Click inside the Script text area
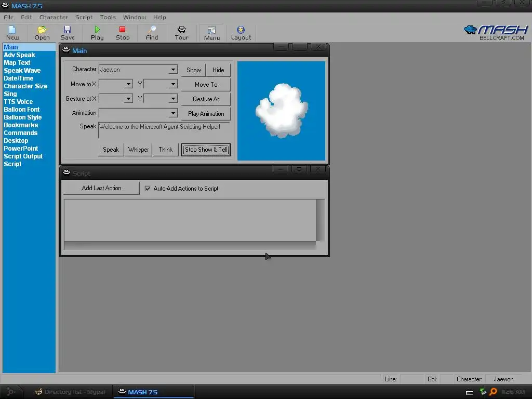 [190, 220]
